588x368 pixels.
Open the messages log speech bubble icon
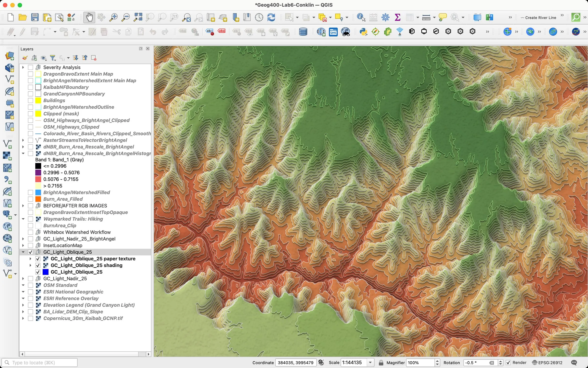[x=574, y=363]
